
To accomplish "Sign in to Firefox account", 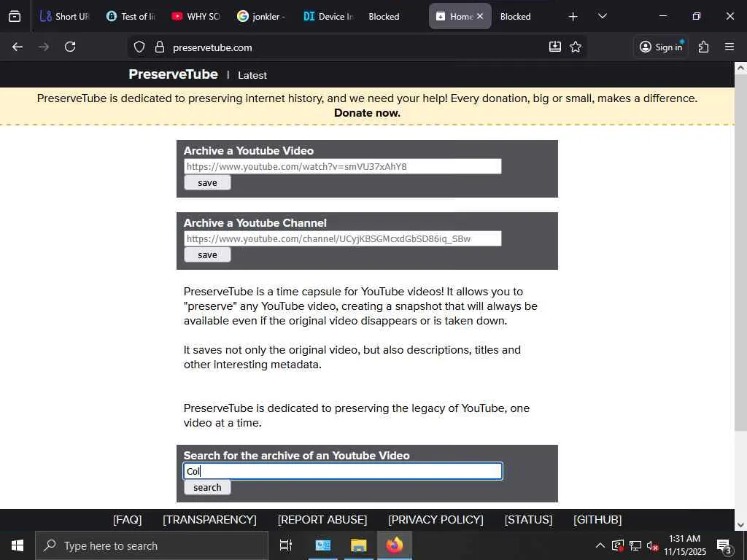I will (x=661, y=47).
